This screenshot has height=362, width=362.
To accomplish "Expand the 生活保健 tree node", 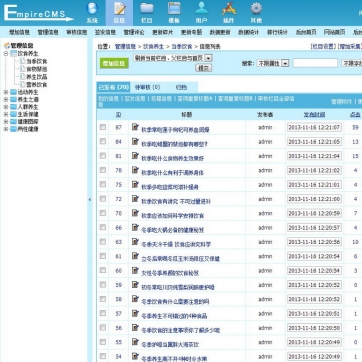I will coord(6,114).
